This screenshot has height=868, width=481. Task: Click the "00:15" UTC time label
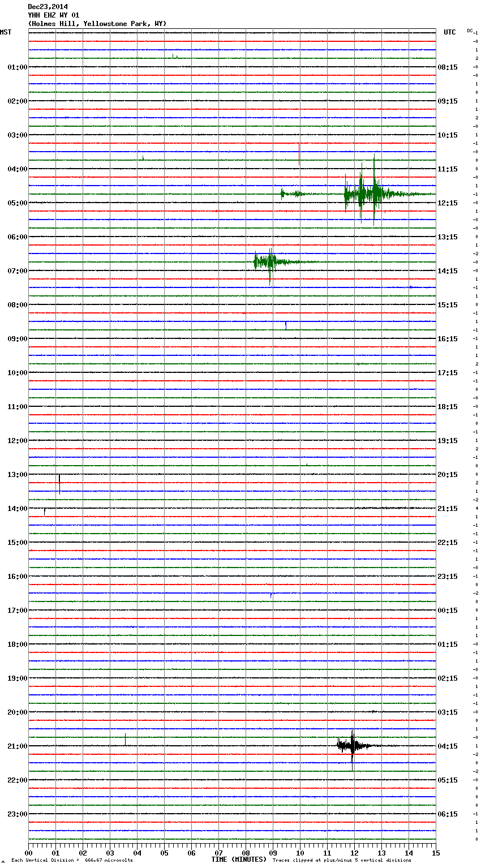(x=448, y=611)
